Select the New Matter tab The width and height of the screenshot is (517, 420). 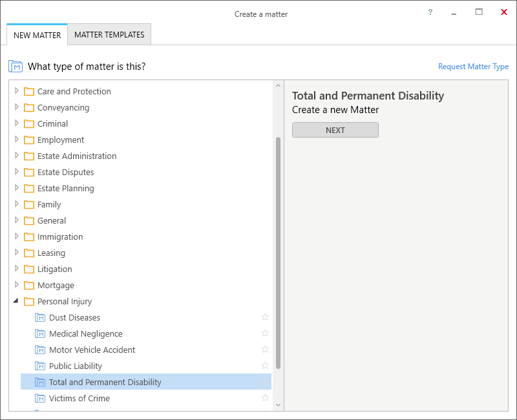(37, 35)
